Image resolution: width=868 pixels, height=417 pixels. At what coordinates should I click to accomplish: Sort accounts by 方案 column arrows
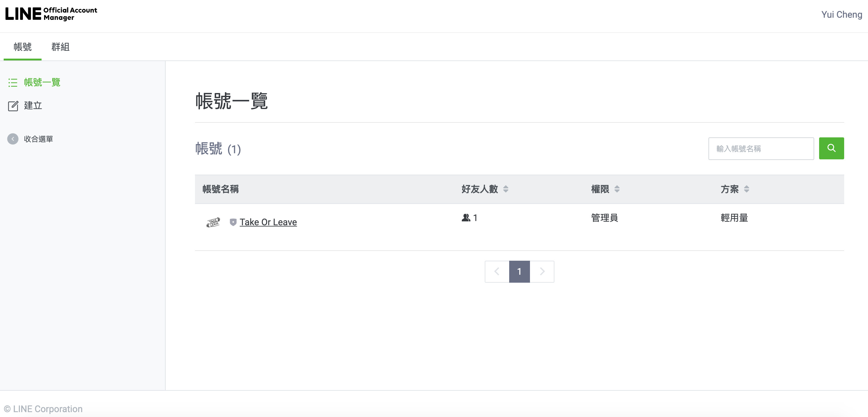click(746, 189)
